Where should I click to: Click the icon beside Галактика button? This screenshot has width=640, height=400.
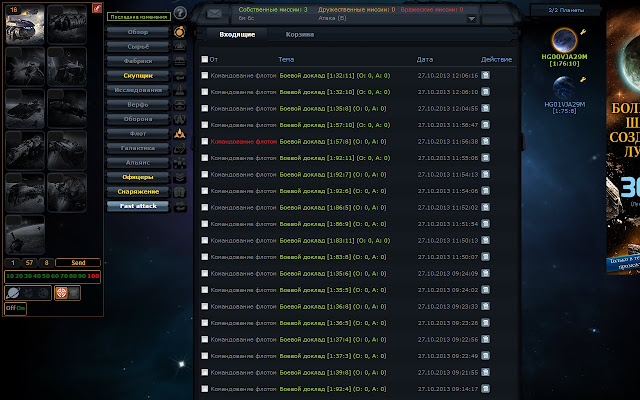180,148
